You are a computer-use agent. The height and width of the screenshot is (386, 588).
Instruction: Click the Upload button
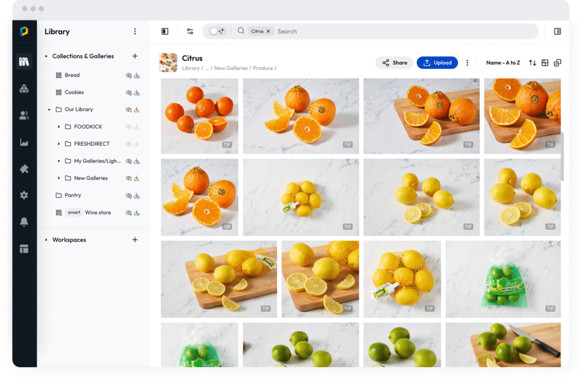click(x=437, y=63)
